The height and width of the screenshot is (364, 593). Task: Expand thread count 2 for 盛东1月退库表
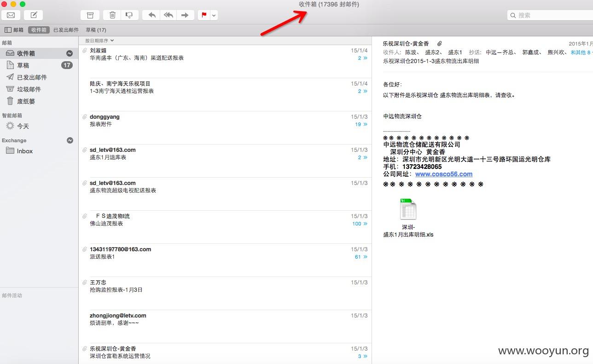[x=363, y=157]
